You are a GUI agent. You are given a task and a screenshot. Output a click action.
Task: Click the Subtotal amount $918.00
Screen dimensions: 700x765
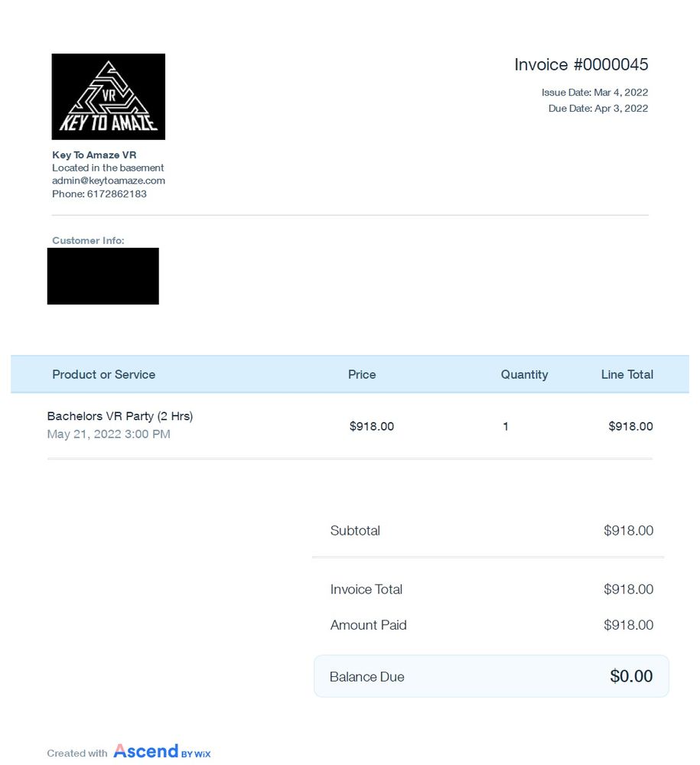(x=628, y=530)
